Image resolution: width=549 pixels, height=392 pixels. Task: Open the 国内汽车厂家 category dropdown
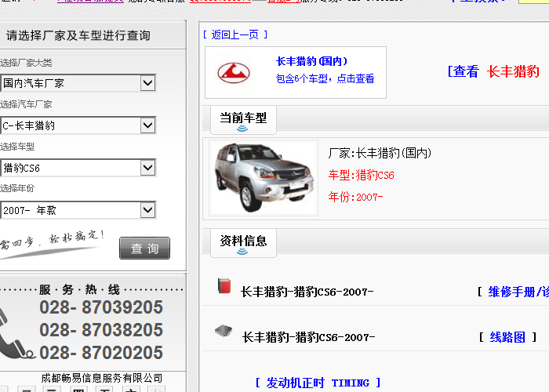tap(78, 83)
